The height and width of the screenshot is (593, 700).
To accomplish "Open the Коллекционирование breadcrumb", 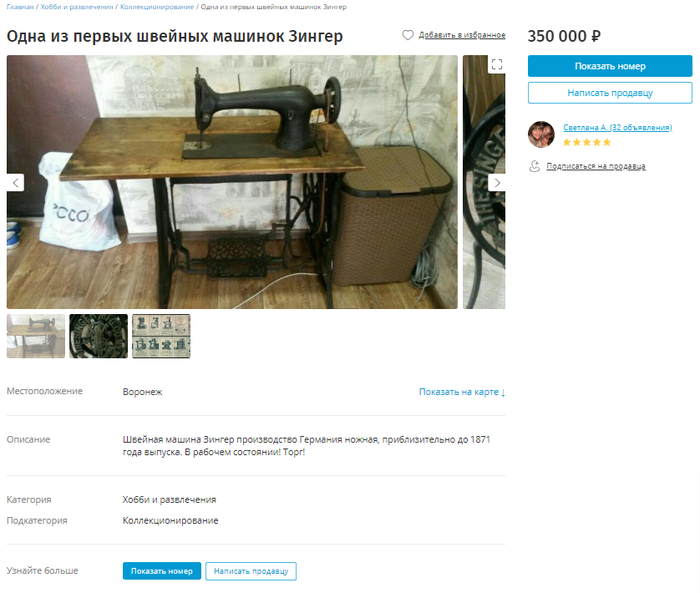I will pyautogui.click(x=157, y=7).
